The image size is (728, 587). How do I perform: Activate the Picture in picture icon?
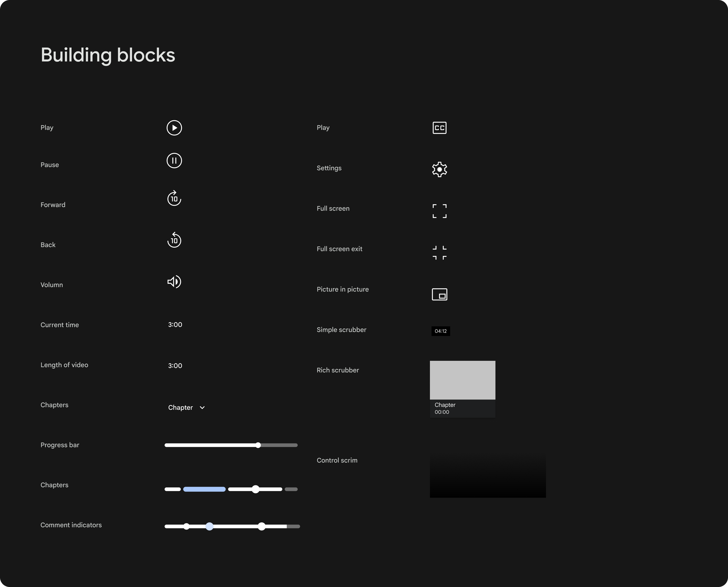[x=440, y=294]
